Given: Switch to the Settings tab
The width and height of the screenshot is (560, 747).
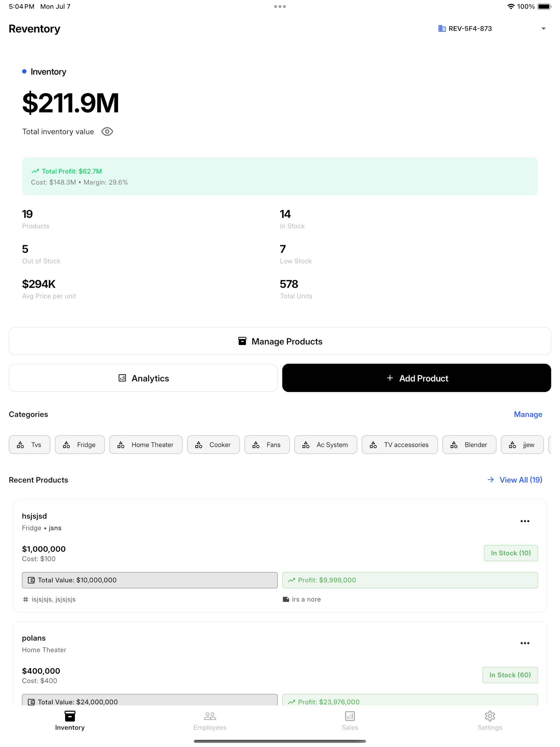Looking at the screenshot, I should [x=490, y=721].
